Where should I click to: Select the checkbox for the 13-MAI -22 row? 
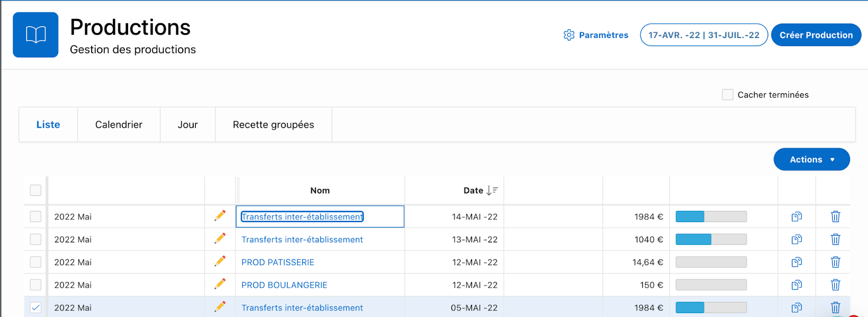(36, 240)
